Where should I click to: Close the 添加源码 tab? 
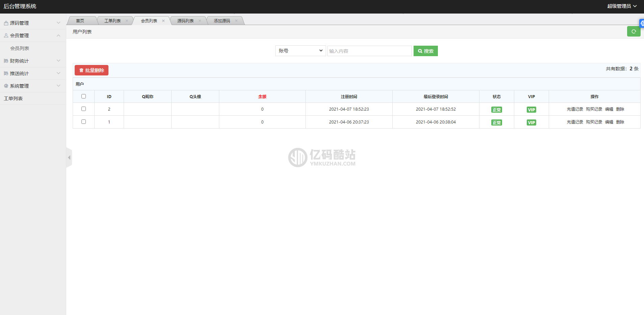tap(236, 21)
